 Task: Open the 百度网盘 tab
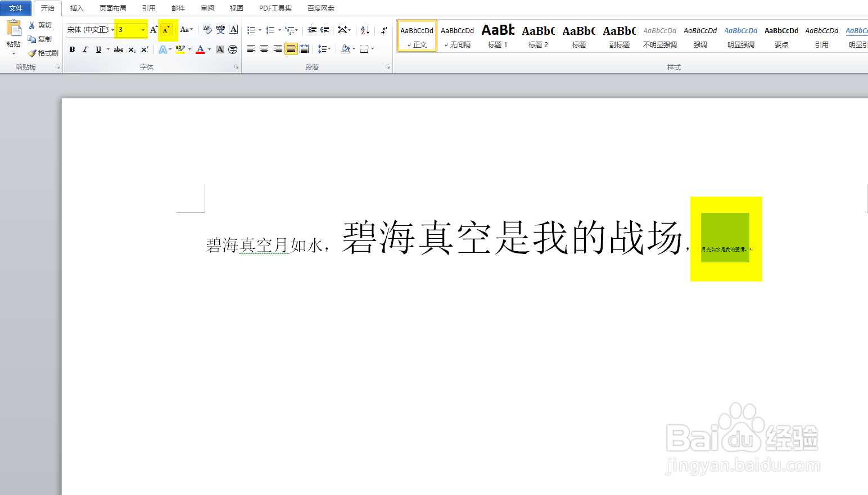point(321,8)
